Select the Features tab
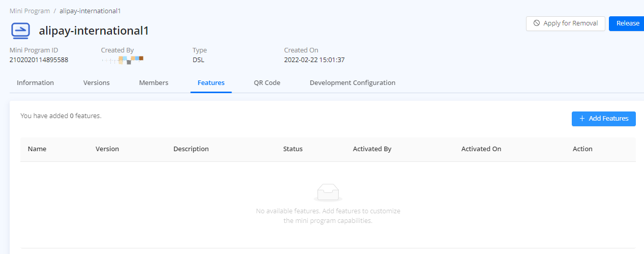644x254 pixels. [211, 83]
